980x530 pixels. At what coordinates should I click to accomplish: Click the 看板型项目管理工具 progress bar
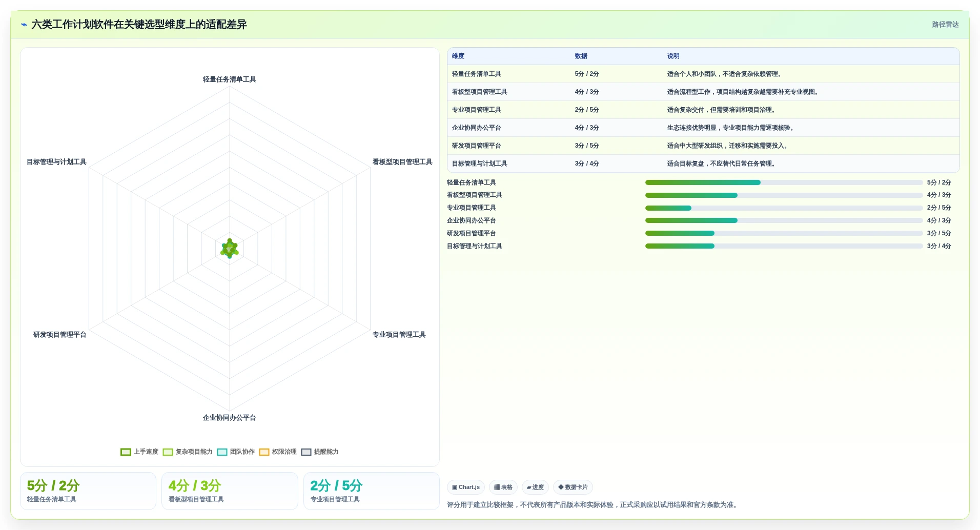click(784, 195)
